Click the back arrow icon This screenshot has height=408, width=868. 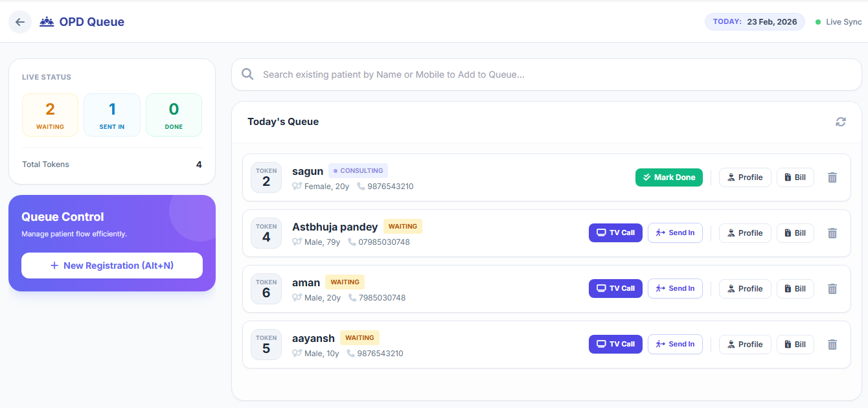[x=20, y=22]
